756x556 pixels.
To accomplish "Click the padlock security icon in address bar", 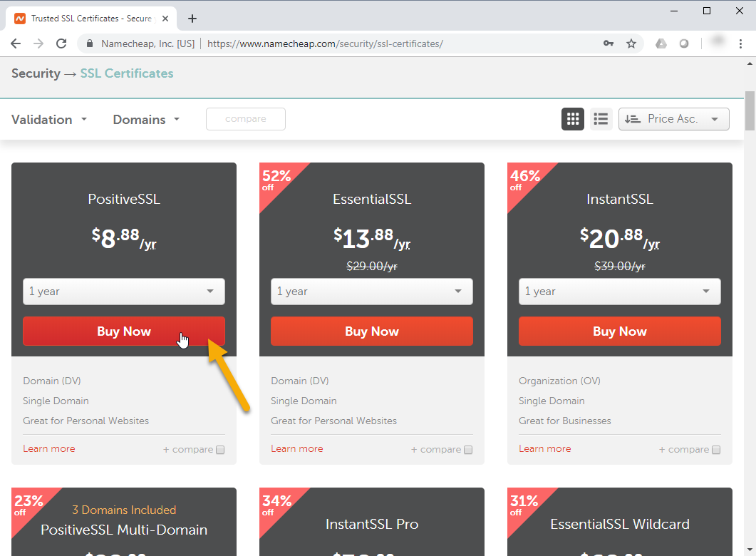I will point(89,44).
